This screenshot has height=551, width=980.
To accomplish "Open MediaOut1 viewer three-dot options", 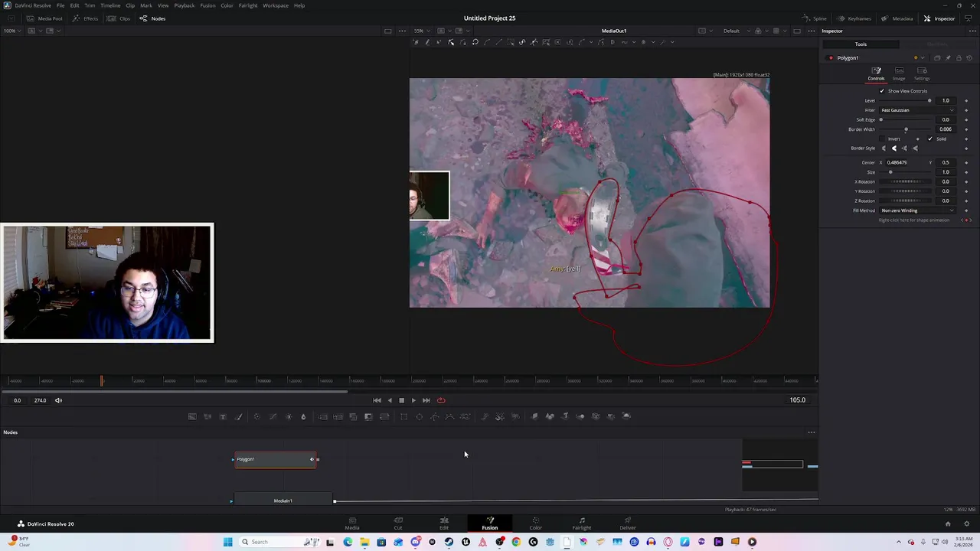I will coord(811,31).
